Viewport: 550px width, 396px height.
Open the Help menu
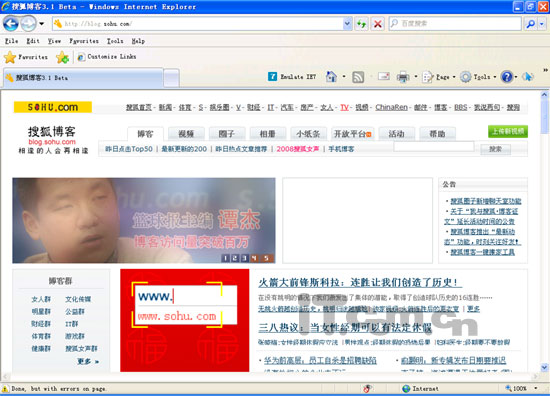point(138,41)
